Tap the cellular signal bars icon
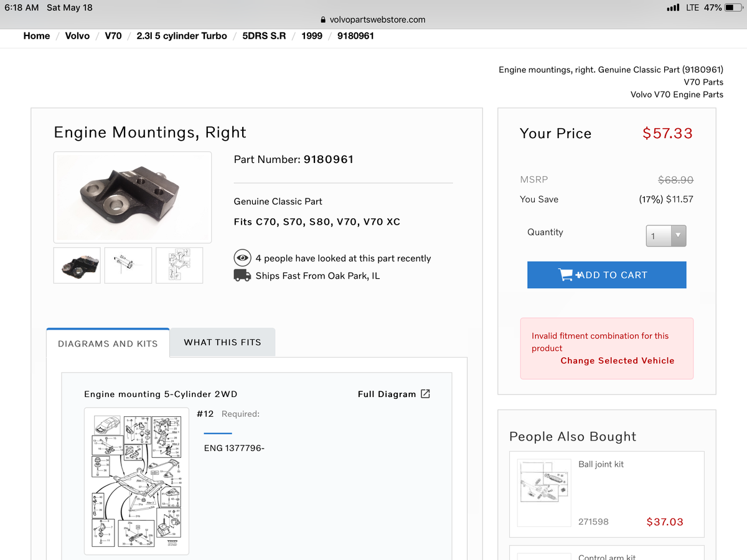This screenshot has width=747, height=560. [672, 7]
